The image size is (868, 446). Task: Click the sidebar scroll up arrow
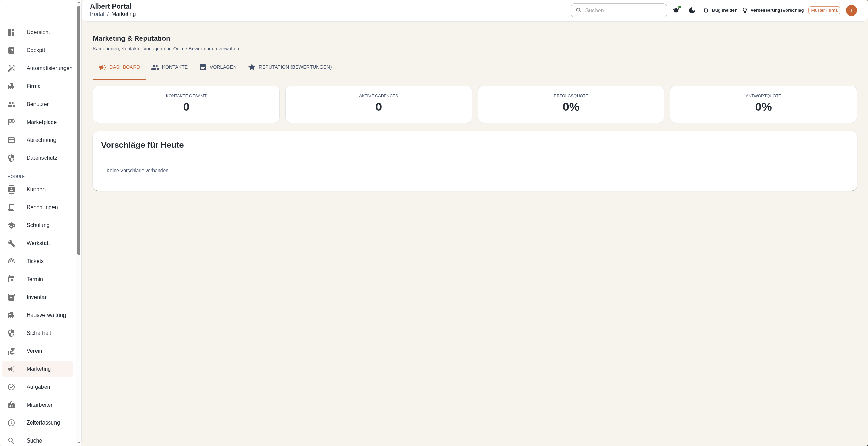79,2
